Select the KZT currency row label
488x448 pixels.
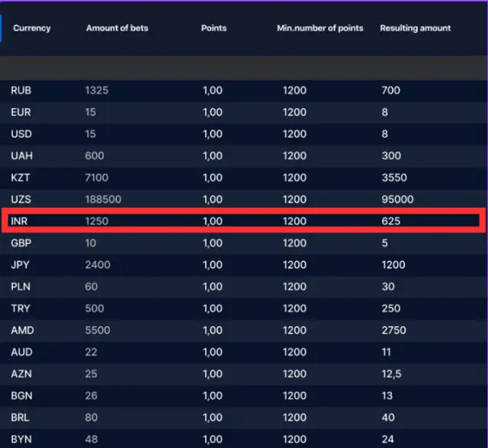coord(20,178)
